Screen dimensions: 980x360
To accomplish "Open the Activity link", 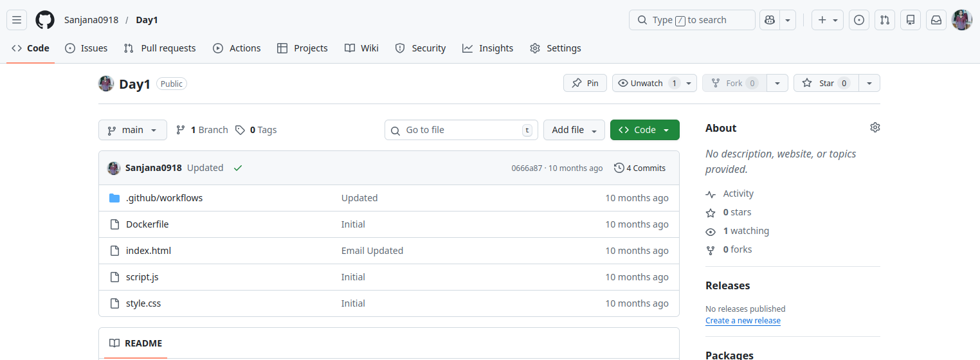I will coord(729,194).
